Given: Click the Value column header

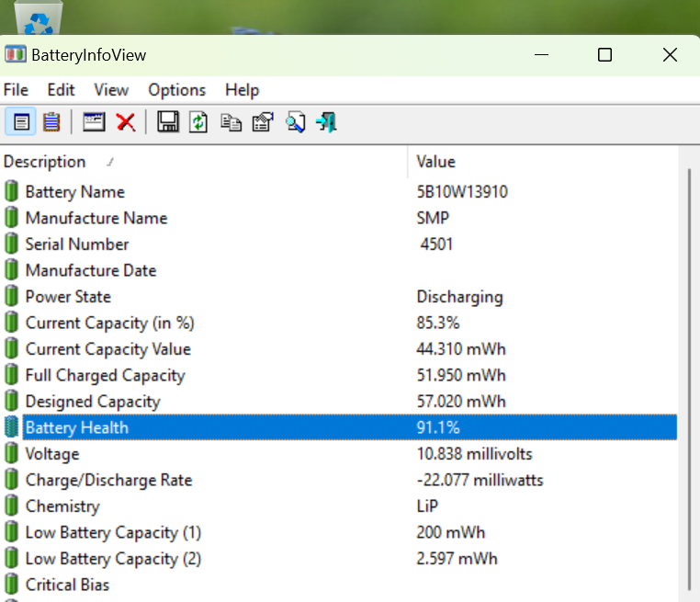Looking at the screenshot, I should click(x=544, y=162).
